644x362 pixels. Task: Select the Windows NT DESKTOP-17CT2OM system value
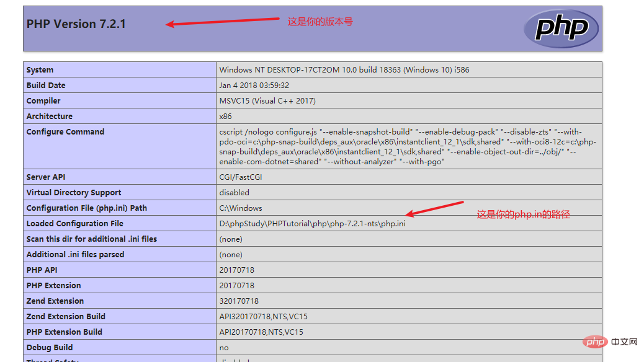[344, 70]
